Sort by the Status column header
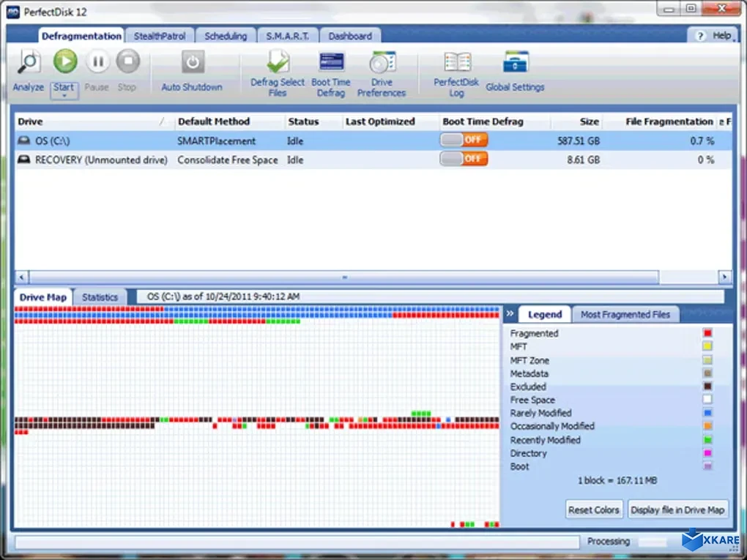The height and width of the screenshot is (560, 747). coord(313,122)
